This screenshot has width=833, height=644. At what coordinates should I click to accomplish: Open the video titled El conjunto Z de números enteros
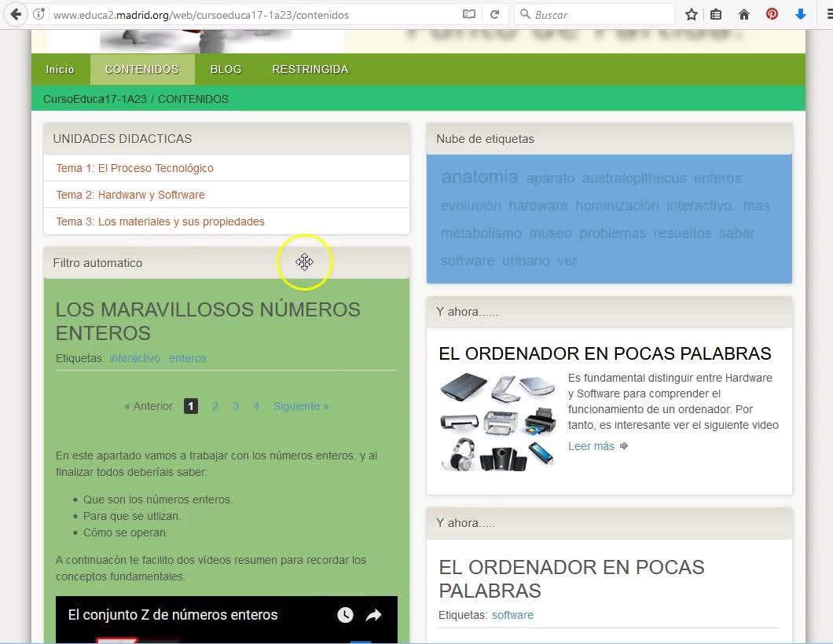click(x=173, y=615)
